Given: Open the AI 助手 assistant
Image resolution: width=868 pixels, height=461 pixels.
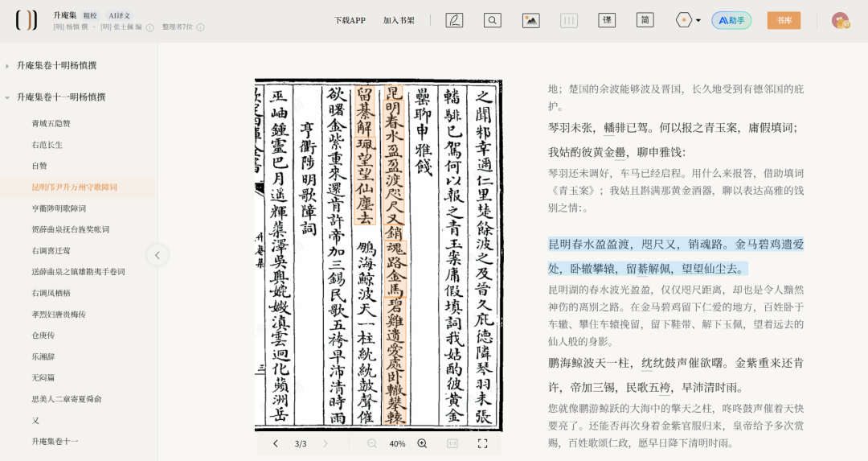Looking at the screenshot, I should (731, 20).
